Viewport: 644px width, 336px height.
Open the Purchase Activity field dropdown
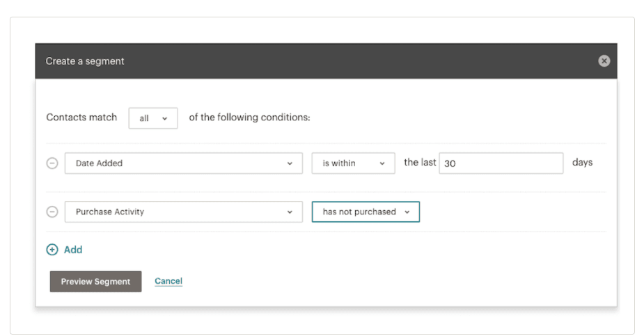[x=184, y=211]
